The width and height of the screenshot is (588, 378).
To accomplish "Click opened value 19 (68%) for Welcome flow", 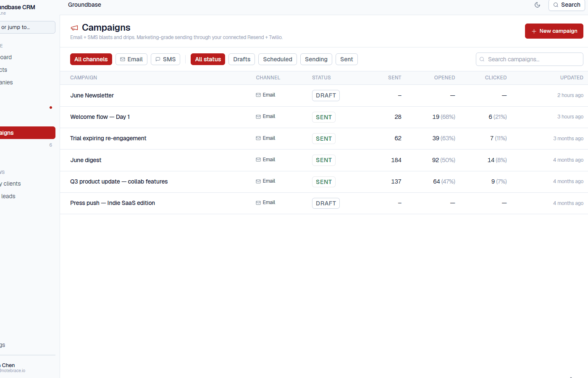I will click(x=444, y=117).
